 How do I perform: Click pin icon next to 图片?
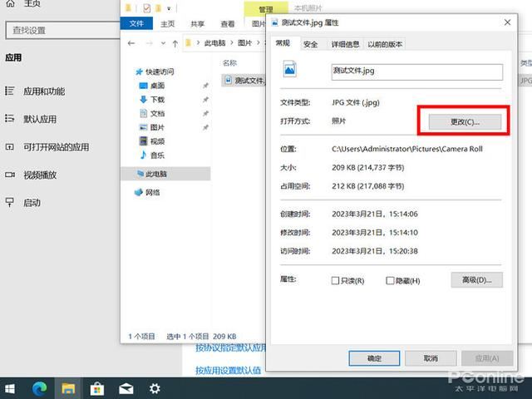(x=205, y=127)
